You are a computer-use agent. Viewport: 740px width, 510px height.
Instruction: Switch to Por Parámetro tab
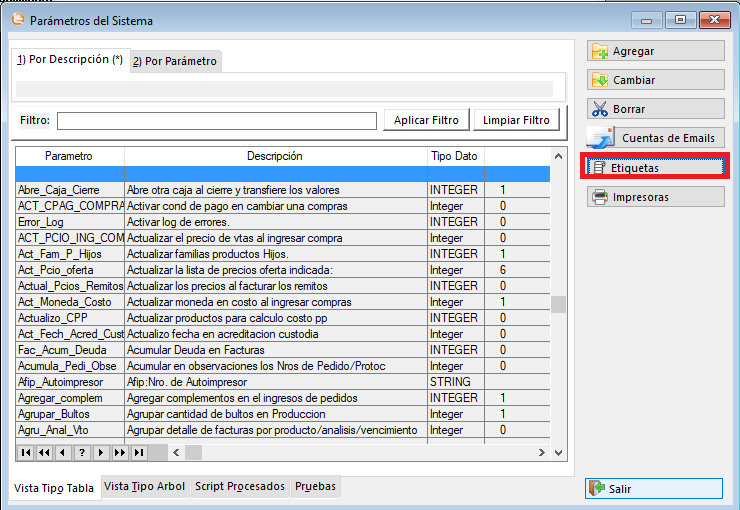tap(175, 61)
